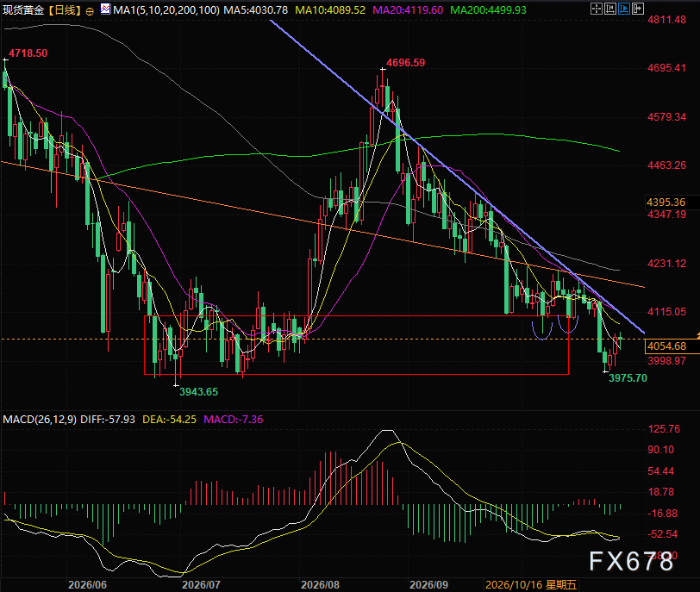This screenshot has width=700, height=592.
Task: Click the 2026/10/16 星期五 date label
Action: pos(531,584)
